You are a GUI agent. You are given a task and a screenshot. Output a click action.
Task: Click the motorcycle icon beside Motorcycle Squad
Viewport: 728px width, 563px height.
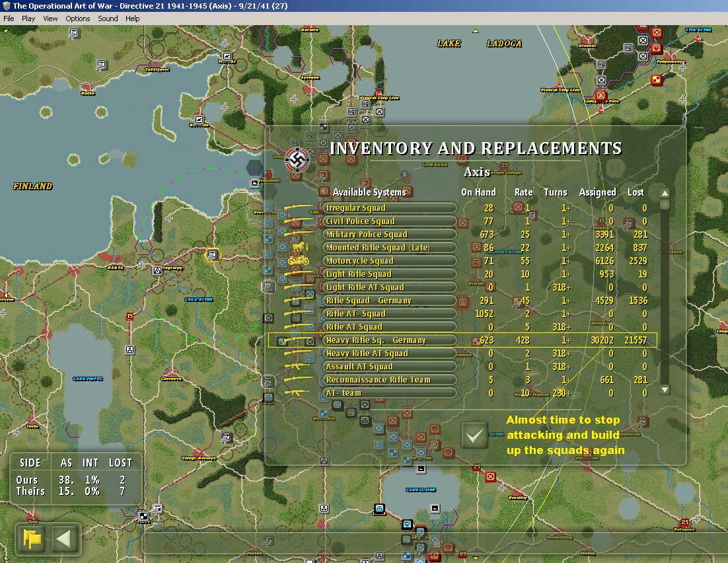[x=299, y=260]
